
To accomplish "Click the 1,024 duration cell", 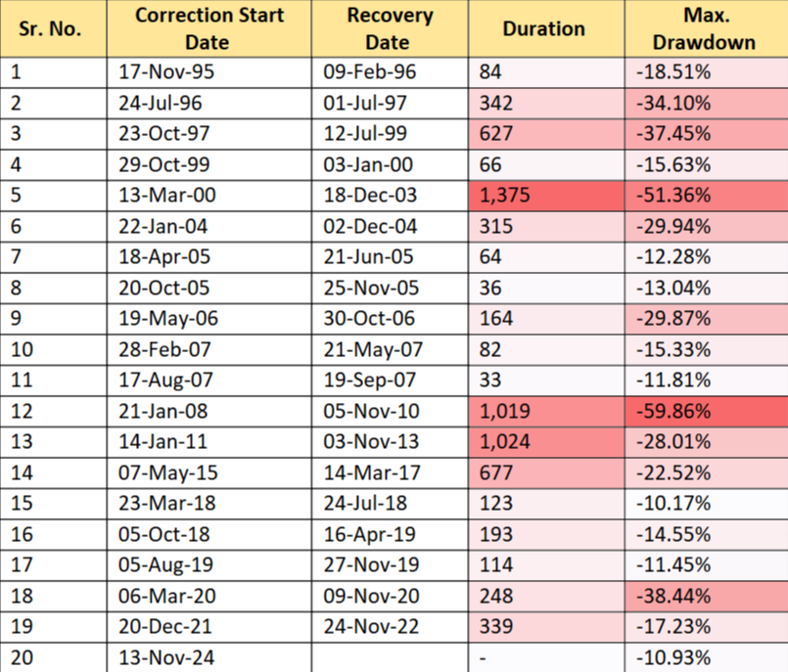I will pyautogui.click(x=544, y=442).
